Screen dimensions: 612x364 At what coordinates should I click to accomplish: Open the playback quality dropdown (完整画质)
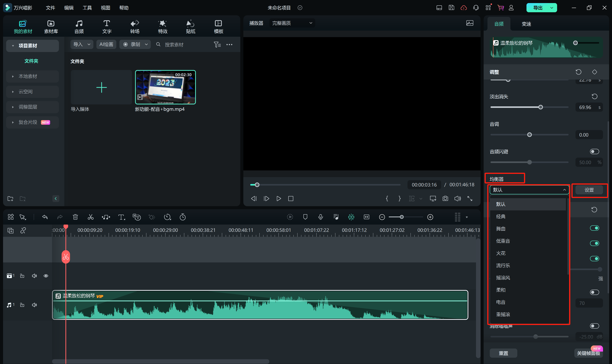pos(292,23)
